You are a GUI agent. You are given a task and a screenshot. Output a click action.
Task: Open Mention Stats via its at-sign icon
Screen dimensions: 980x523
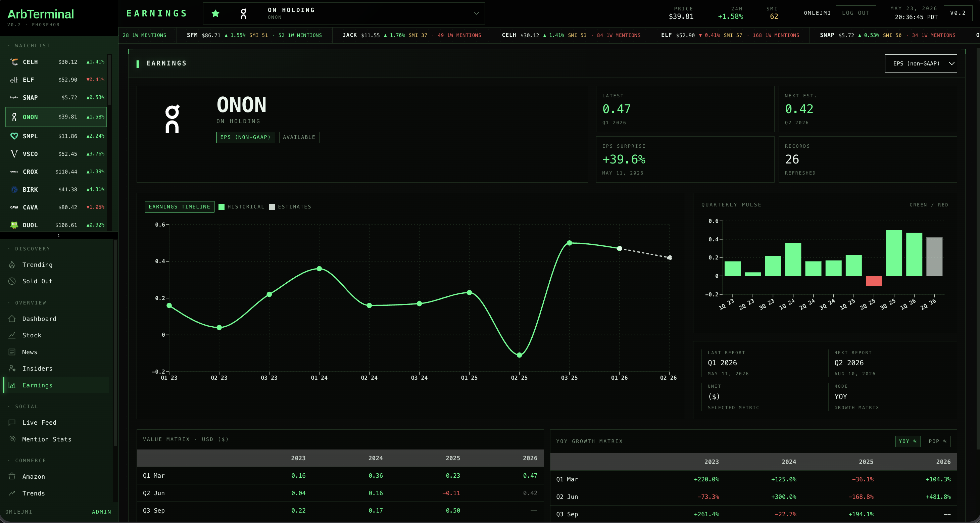(x=12, y=439)
